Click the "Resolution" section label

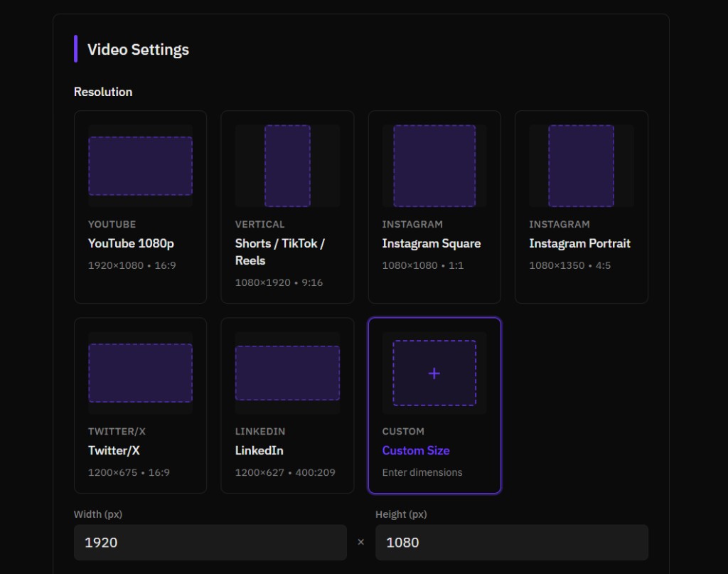(103, 92)
